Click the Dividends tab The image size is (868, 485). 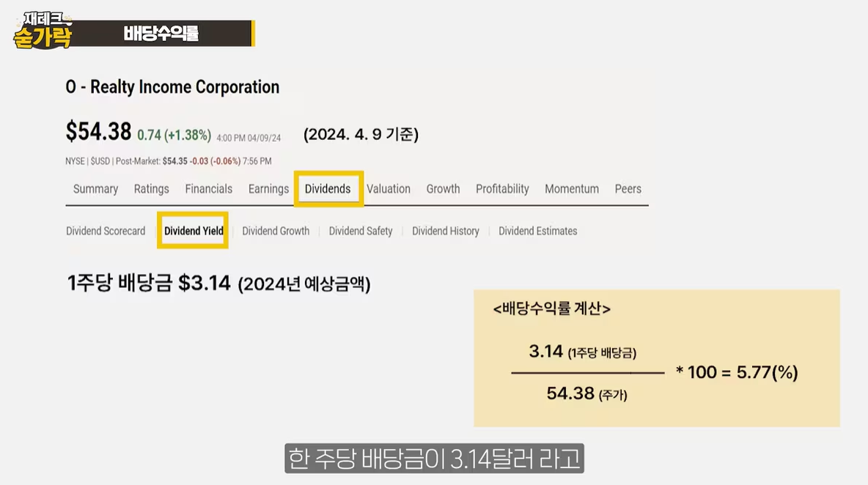[328, 189]
